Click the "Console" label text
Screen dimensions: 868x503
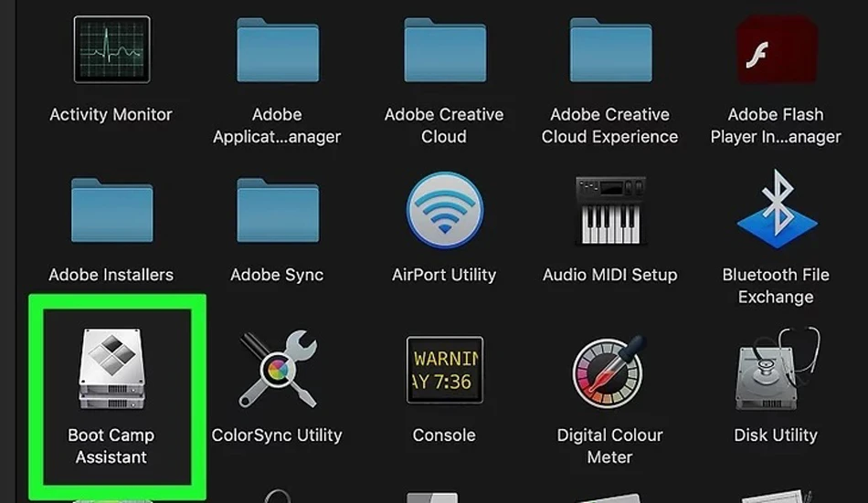coord(444,435)
